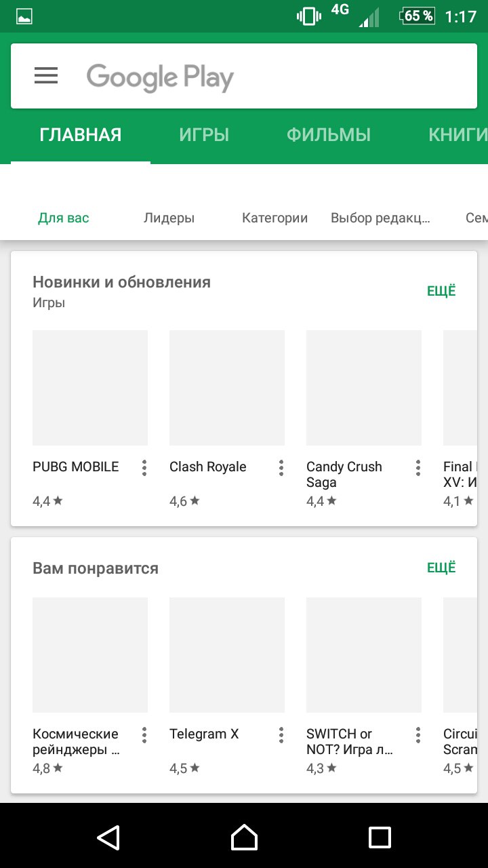Open the Космические рейнджеры thumbnail

point(90,655)
